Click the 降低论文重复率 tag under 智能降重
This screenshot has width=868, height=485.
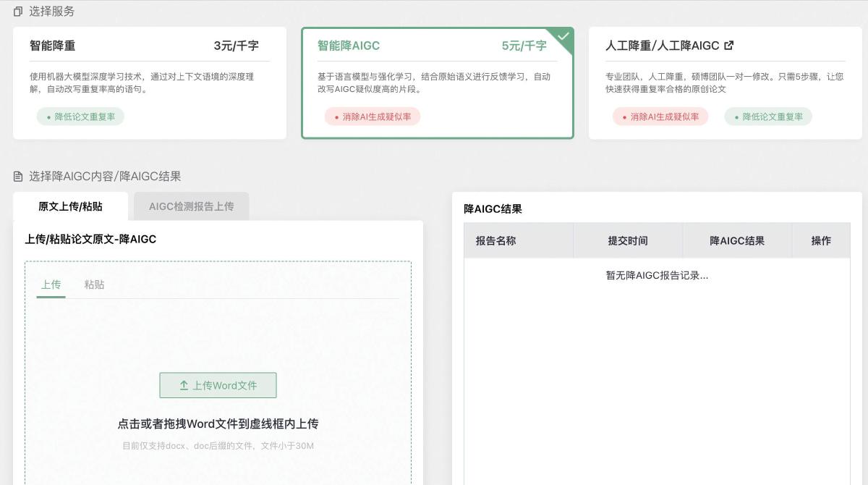[80, 117]
